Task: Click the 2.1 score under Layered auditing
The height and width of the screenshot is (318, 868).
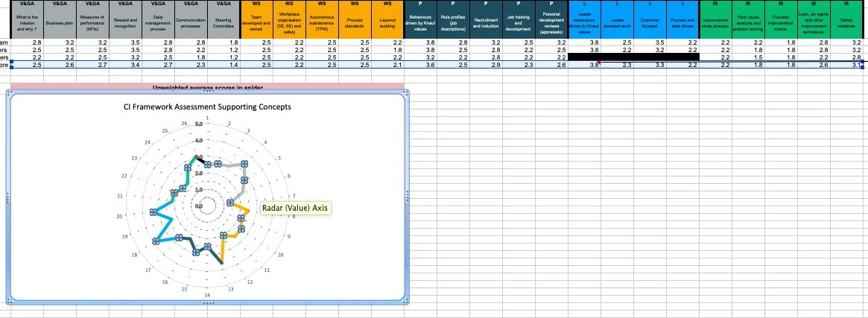Action: (x=387, y=66)
